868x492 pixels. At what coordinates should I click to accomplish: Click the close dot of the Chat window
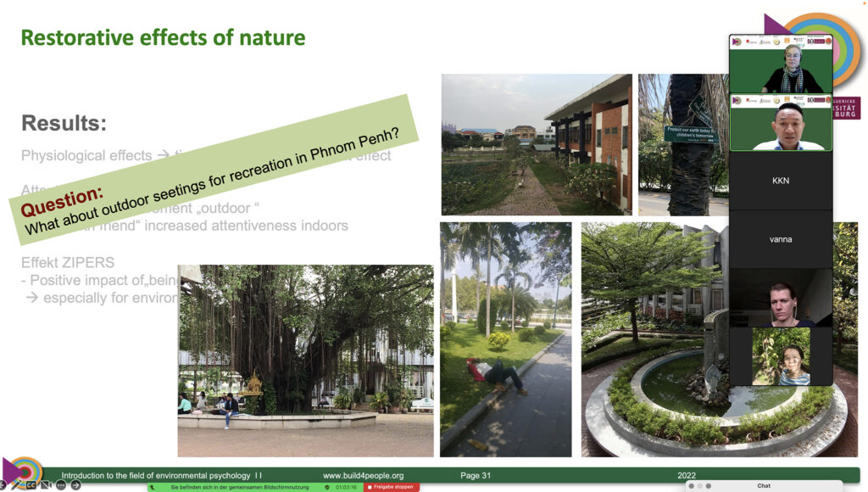tap(692, 486)
